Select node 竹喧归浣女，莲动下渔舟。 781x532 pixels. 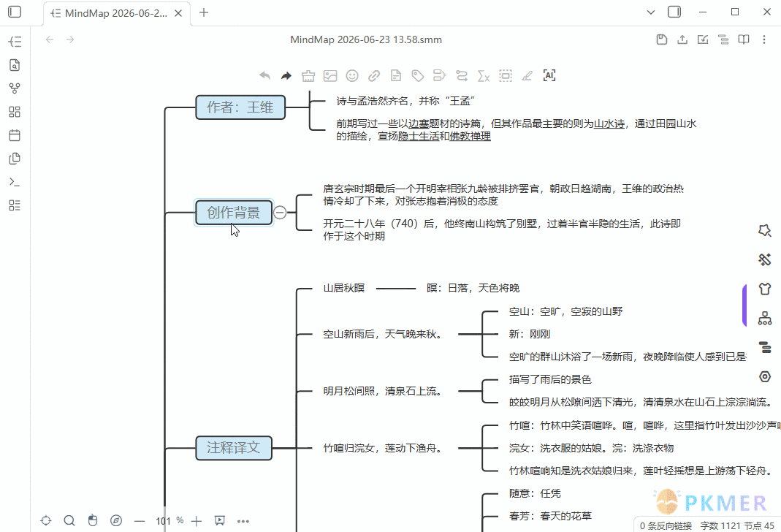[383, 448]
